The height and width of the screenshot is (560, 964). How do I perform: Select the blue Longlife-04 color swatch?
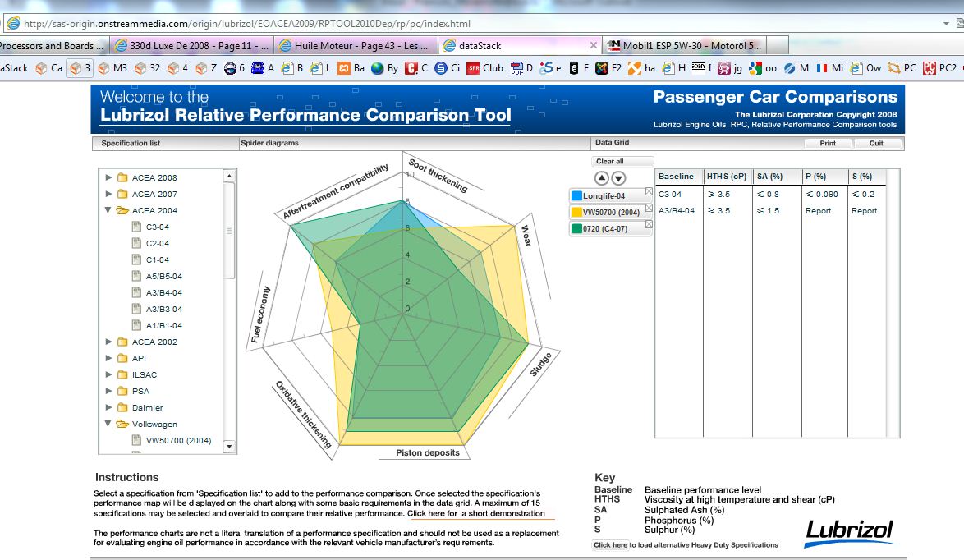576,195
